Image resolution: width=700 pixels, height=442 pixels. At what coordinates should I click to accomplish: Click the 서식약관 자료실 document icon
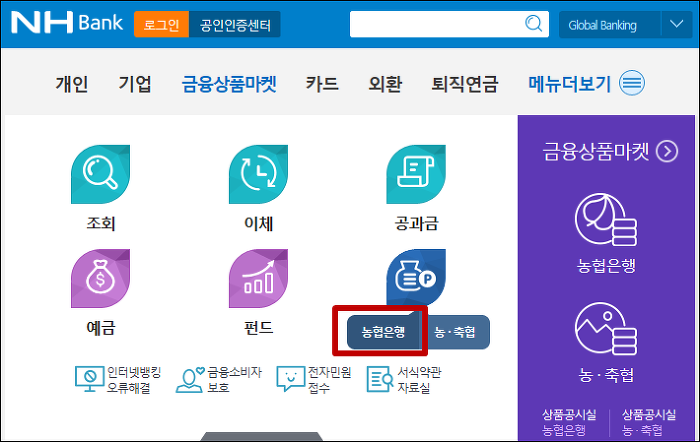point(379,379)
